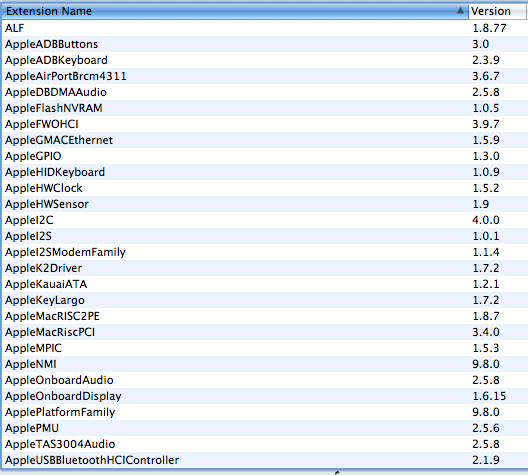Click version 1.3.0 of AppleGPIO
Screen dimensions: 528x475
tap(486, 156)
